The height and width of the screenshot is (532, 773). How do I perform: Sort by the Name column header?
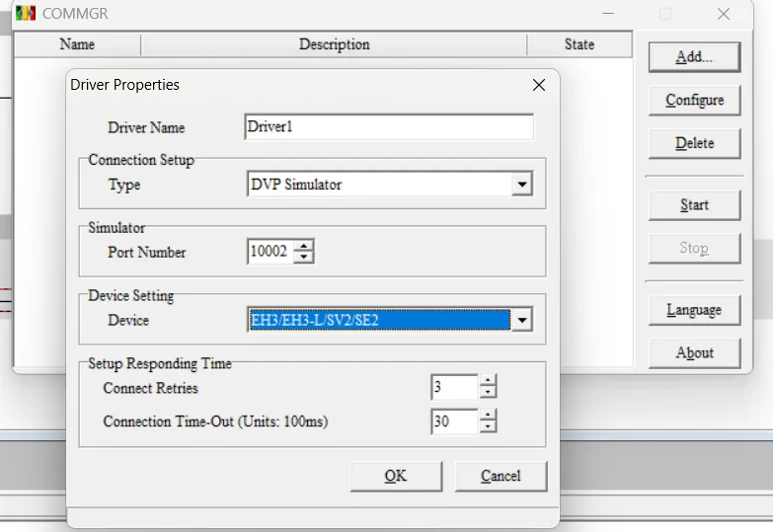(x=77, y=44)
